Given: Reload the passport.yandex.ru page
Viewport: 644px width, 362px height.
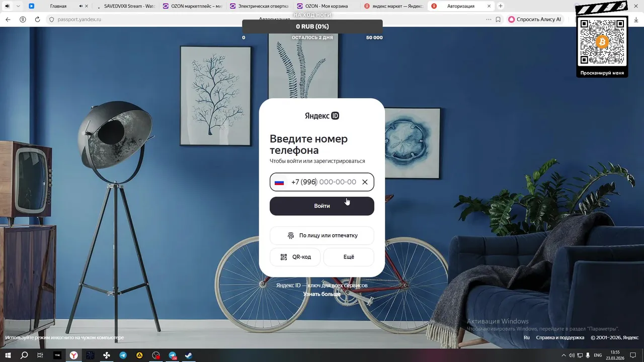Looking at the screenshot, I should coord(37,19).
